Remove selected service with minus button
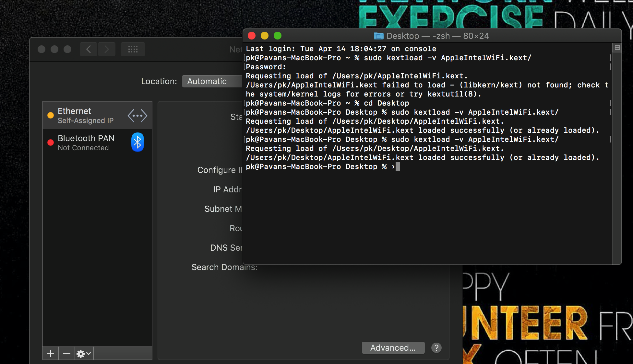633x364 pixels. (x=67, y=353)
